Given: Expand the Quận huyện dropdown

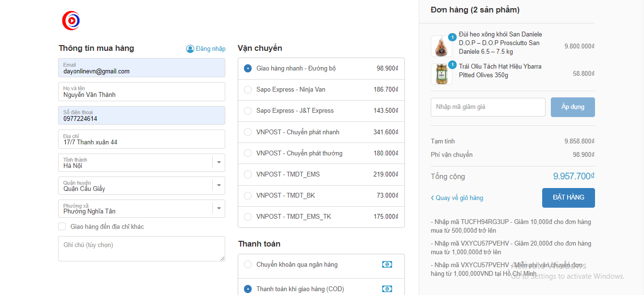Looking at the screenshot, I should (219, 185).
